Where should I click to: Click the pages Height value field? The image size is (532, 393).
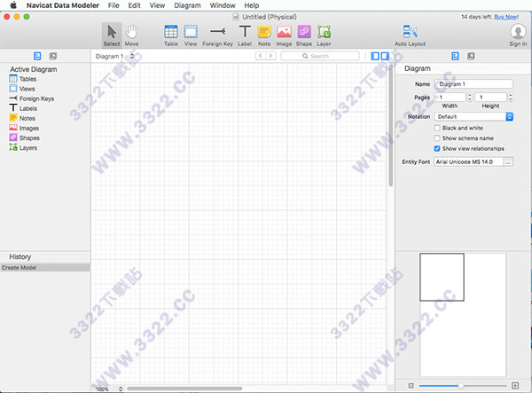pyautogui.click(x=490, y=98)
